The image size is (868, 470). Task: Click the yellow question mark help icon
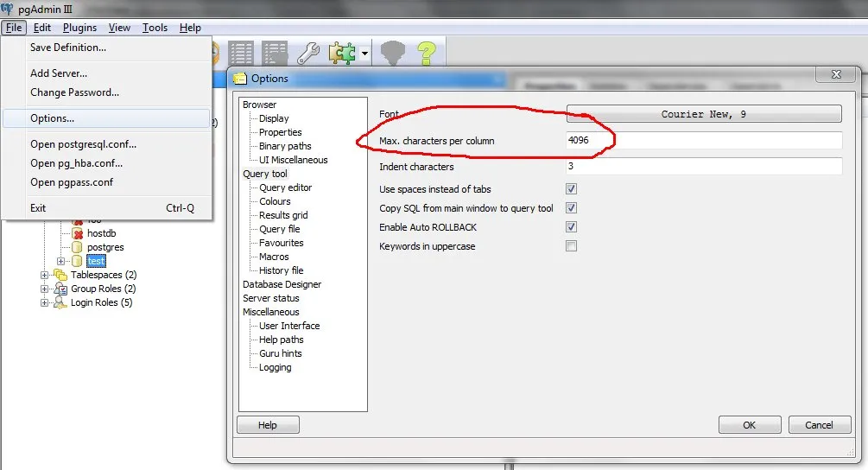pyautogui.click(x=427, y=54)
